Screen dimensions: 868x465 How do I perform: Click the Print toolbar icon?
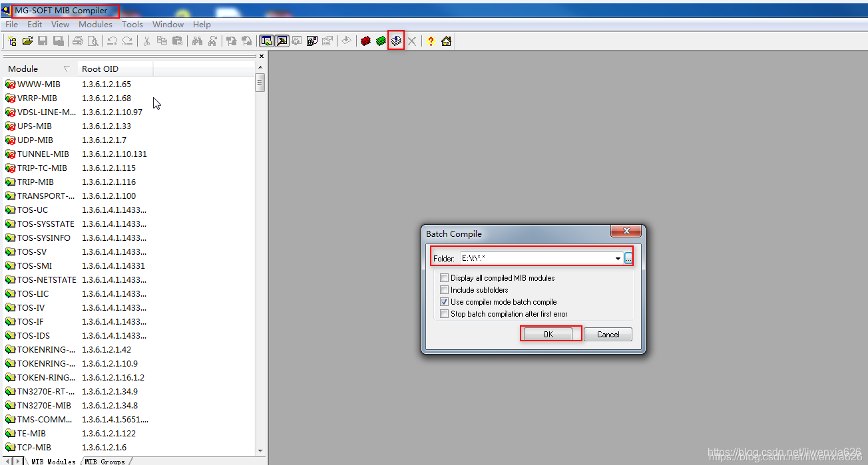point(78,41)
